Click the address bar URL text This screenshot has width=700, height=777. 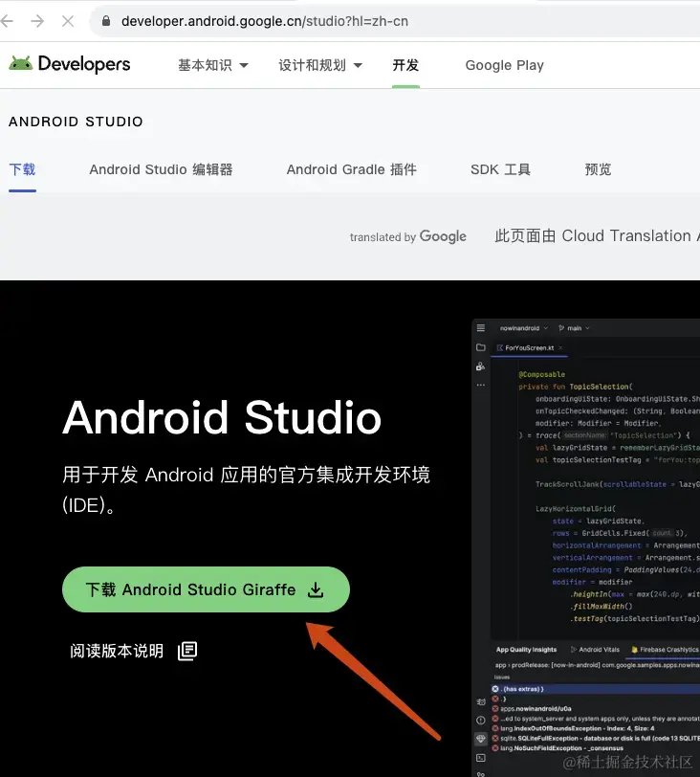click(265, 21)
